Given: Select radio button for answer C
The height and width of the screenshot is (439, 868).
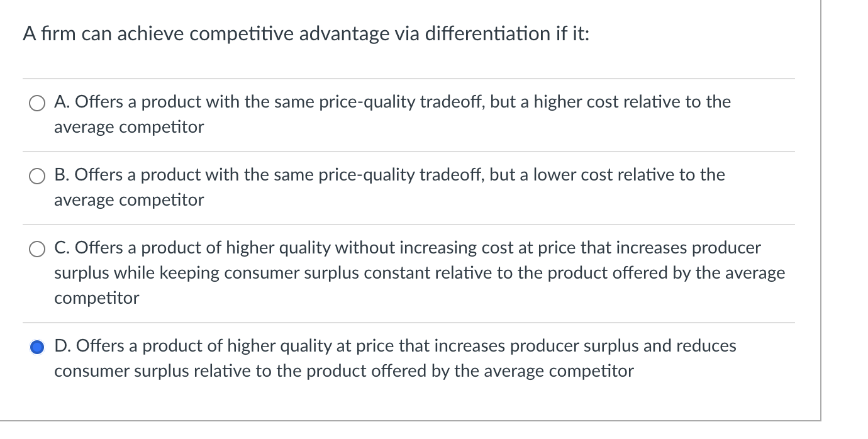Looking at the screenshot, I should pos(36,248).
